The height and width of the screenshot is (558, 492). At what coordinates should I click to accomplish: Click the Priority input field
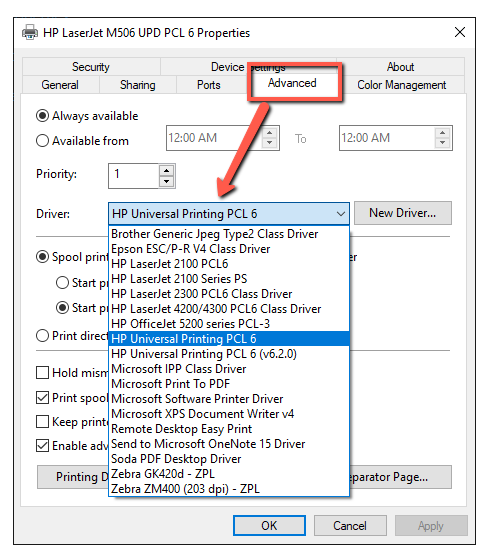click(133, 176)
